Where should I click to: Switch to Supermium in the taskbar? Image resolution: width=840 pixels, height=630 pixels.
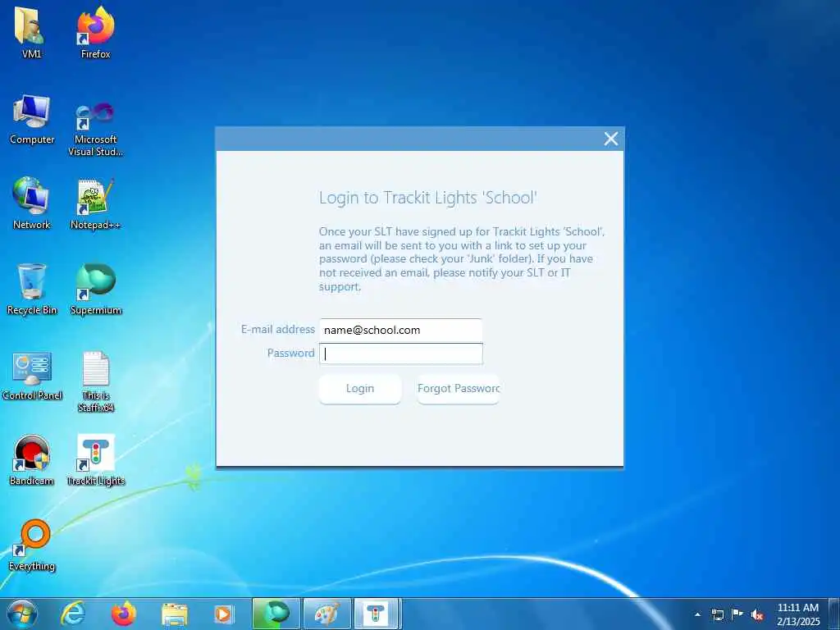pos(276,614)
